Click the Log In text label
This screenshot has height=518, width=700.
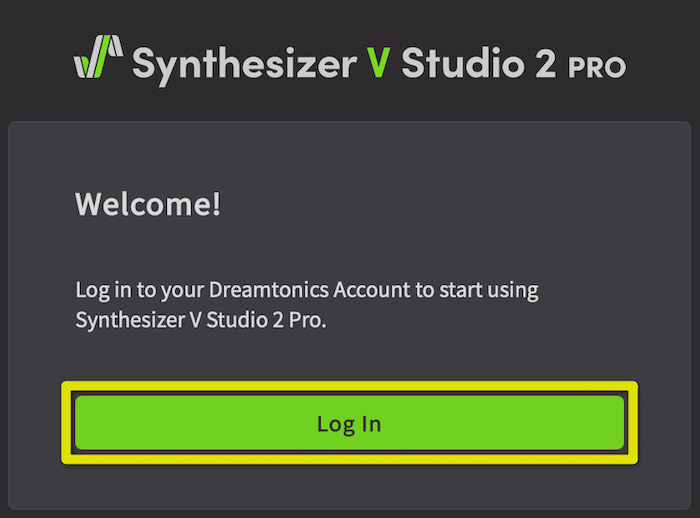[x=349, y=424]
